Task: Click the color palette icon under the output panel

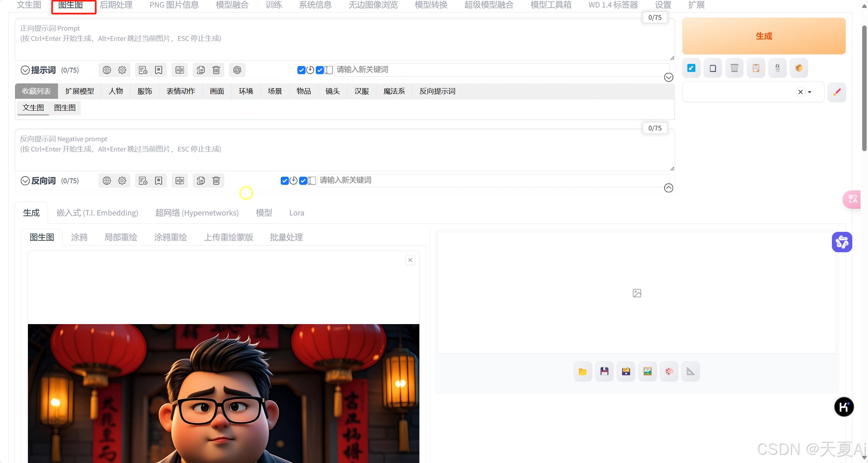Action: [669, 371]
